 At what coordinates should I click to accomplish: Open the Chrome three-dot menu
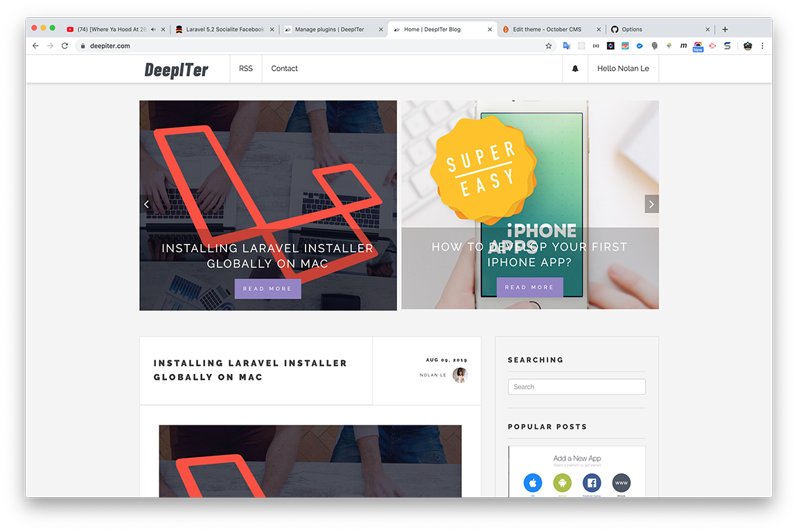(763, 46)
